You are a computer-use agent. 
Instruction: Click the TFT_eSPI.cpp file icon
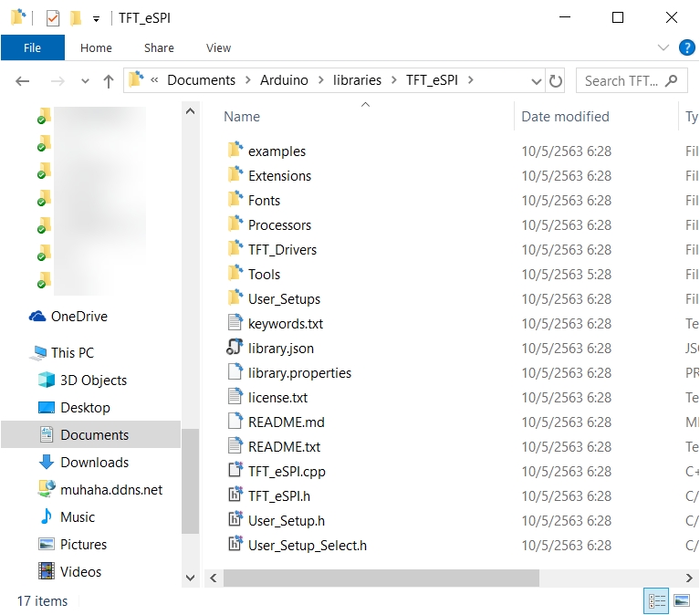[x=235, y=471]
